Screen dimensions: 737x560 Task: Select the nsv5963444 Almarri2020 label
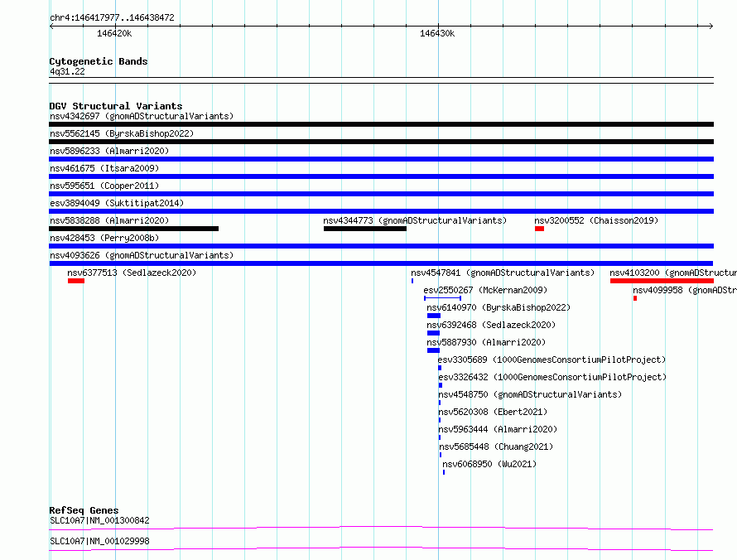click(498, 429)
